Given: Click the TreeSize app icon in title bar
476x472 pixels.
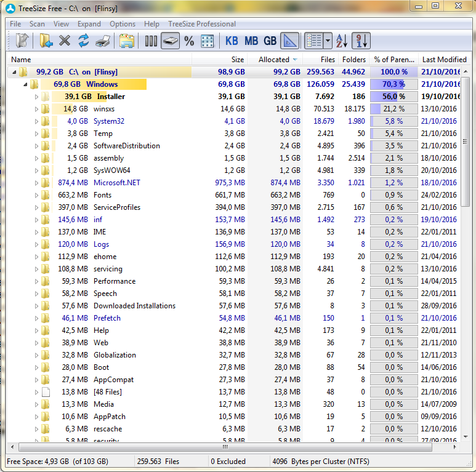Looking at the screenshot, I should pos(10,9).
